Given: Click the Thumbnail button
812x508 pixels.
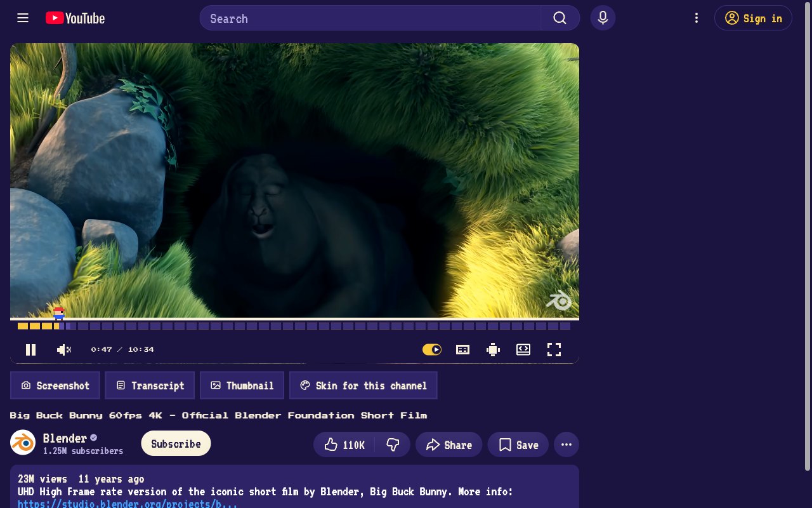Looking at the screenshot, I should (242, 385).
